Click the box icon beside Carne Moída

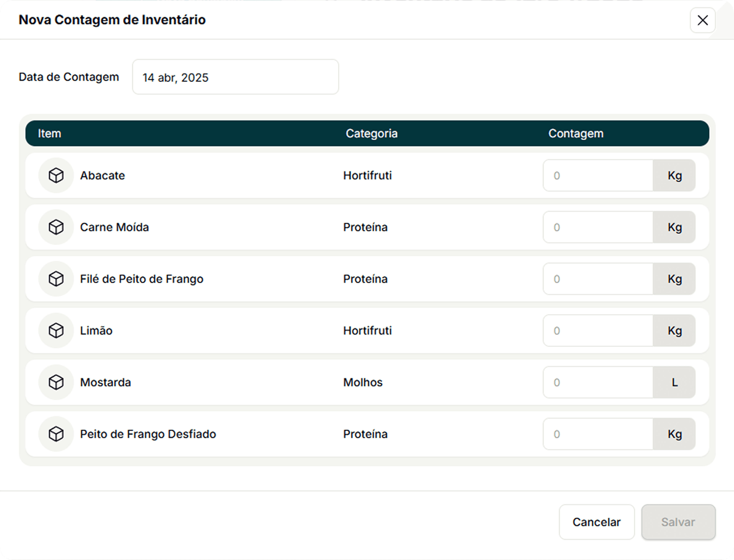click(56, 227)
